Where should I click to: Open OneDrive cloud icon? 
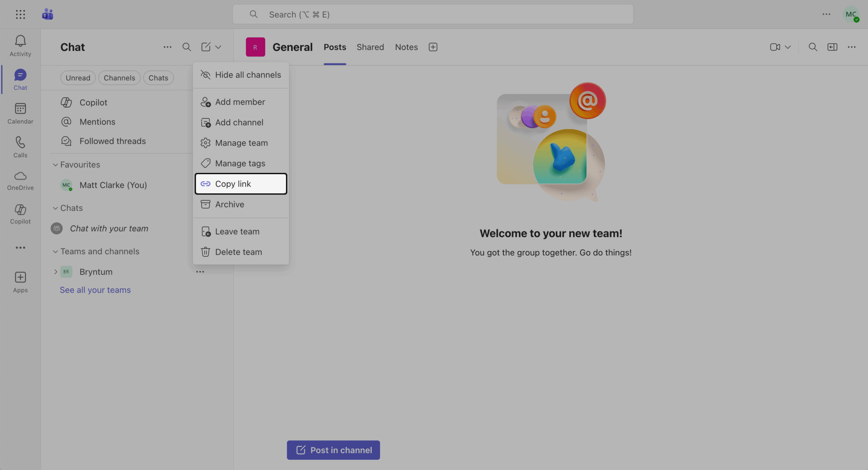click(20, 180)
